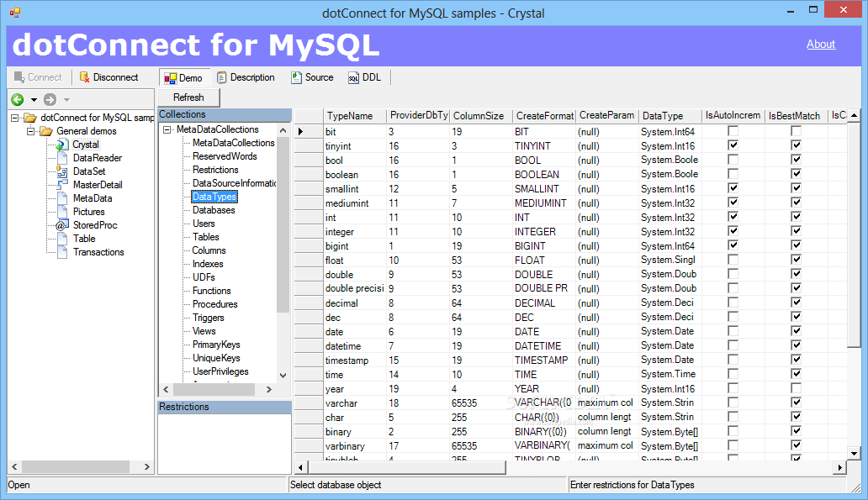Click the 'System.Time' DataType cell
Image resolution: width=868 pixels, height=500 pixels.
point(670,375)
